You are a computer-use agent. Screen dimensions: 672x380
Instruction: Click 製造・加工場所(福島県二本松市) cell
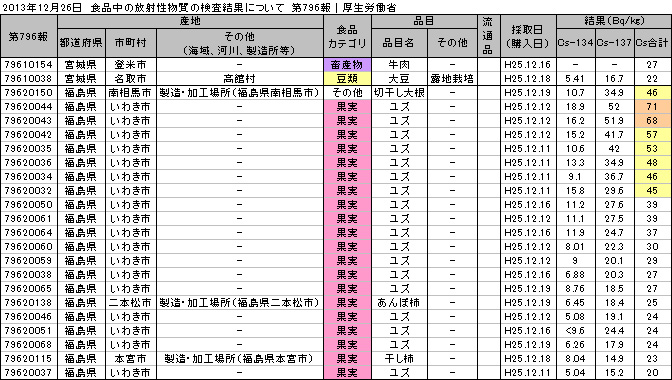click(240, 302)
